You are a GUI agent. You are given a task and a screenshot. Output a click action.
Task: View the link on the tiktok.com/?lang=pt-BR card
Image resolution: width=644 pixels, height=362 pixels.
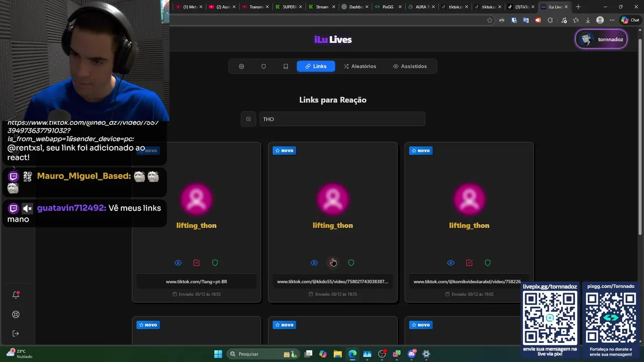pos(178,263)
